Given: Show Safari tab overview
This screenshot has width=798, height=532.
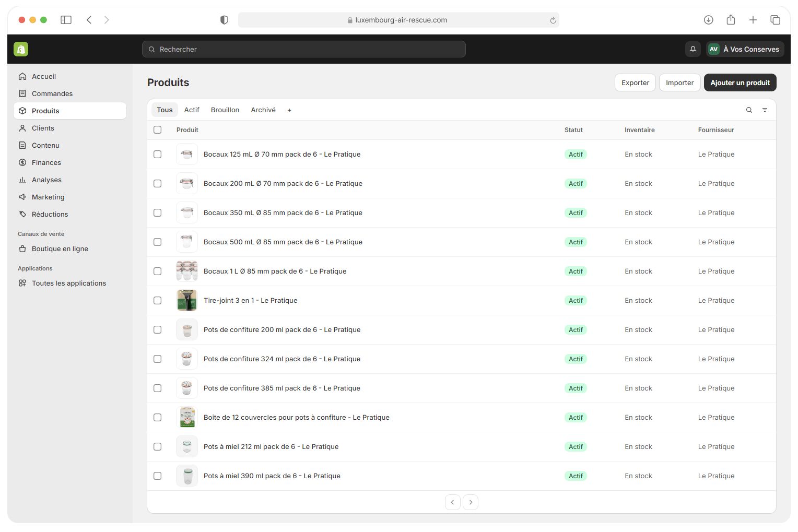Looking at the screenshot, I should pos(775,20).
